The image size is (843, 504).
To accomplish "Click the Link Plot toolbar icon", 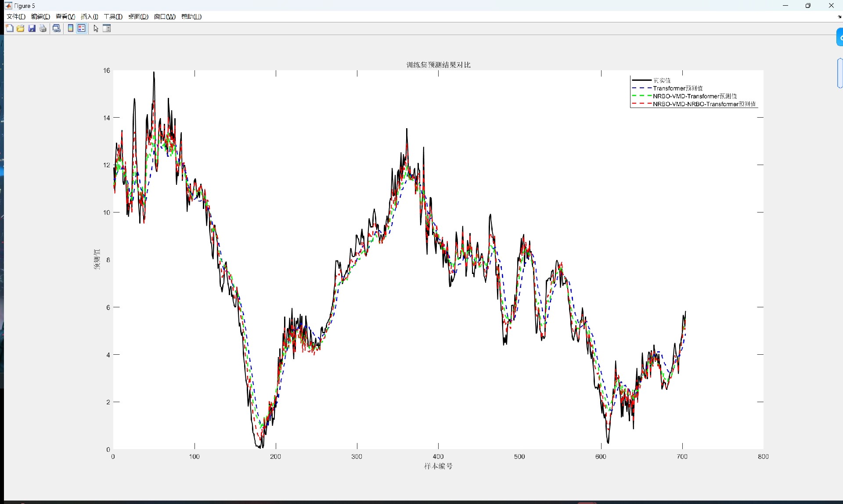I will tap(57, 29).
